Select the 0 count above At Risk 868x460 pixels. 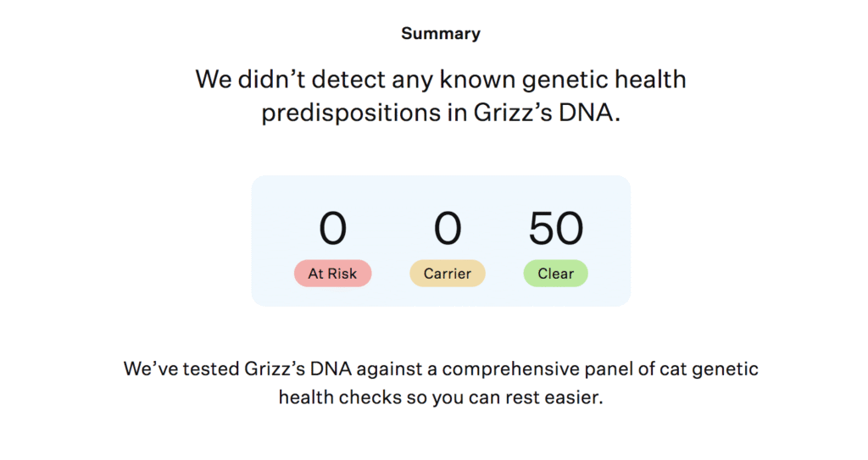pyautogui.click(x=332, y=229)
